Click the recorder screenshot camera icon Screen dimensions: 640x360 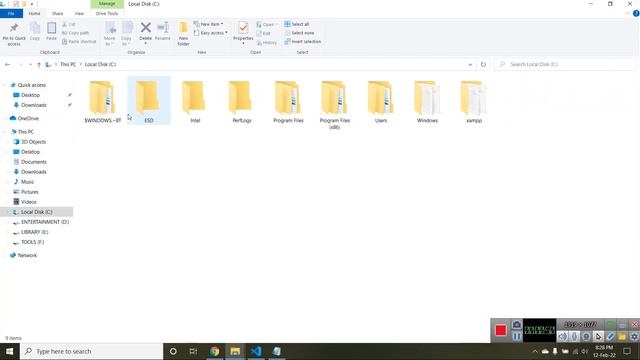coord(516,325)
